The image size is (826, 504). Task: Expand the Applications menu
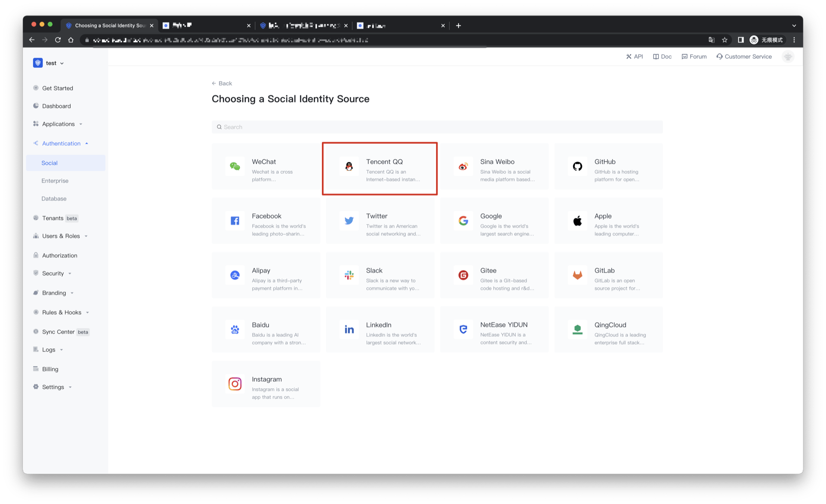click(59, 124)
